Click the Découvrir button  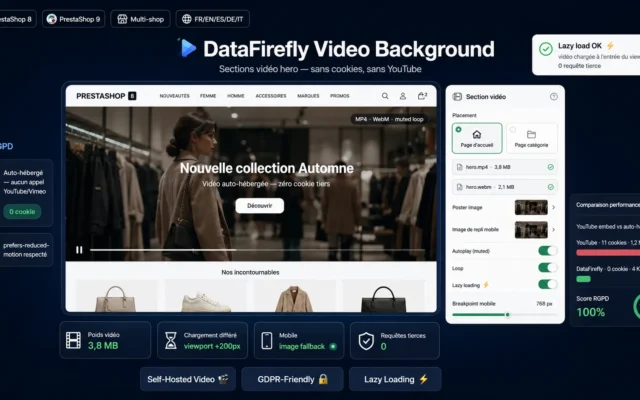point(260,206)
